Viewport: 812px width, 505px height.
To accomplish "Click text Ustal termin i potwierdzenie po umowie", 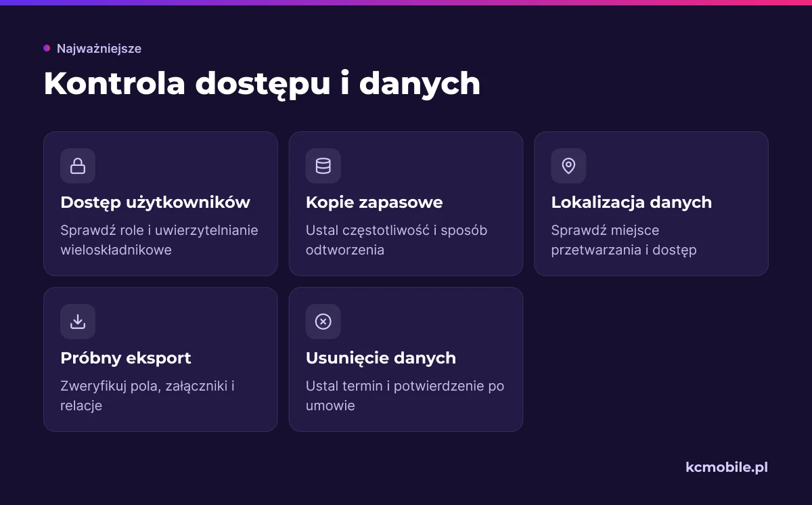I will [x=405, y=396].
